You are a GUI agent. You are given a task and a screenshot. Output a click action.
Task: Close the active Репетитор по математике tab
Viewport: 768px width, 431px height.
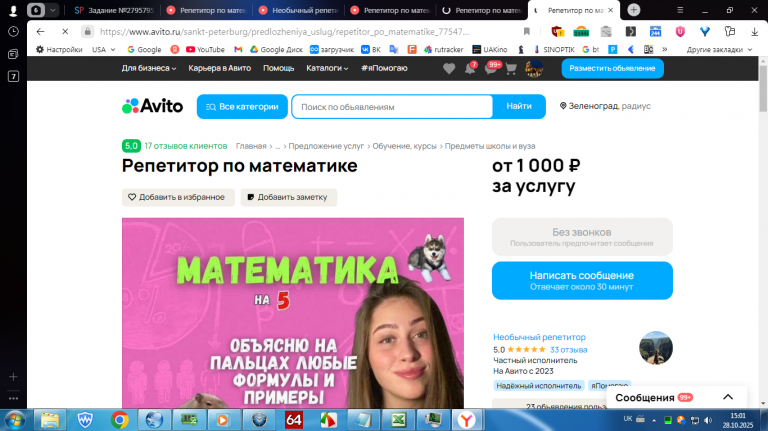(x=610, y=10)
